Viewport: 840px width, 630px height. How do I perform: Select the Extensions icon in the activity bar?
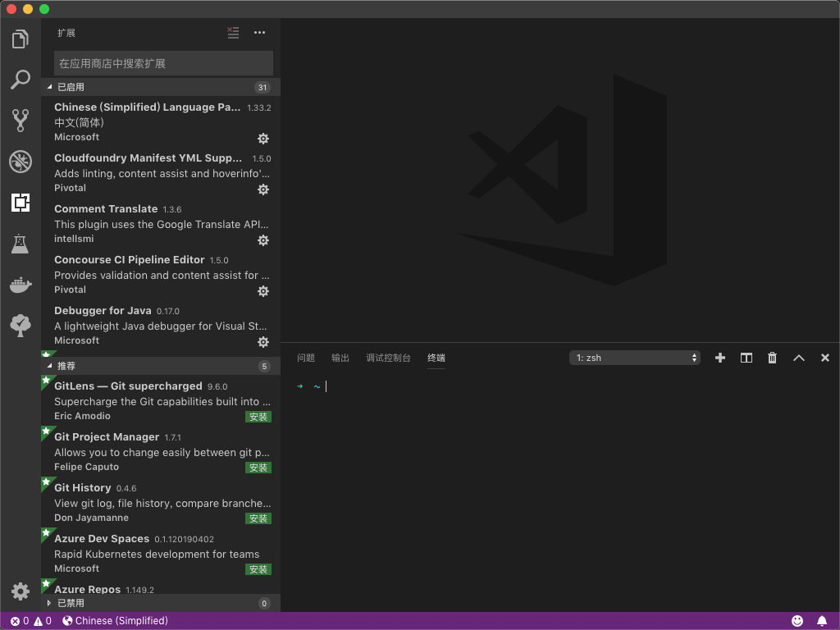(20, 202)
